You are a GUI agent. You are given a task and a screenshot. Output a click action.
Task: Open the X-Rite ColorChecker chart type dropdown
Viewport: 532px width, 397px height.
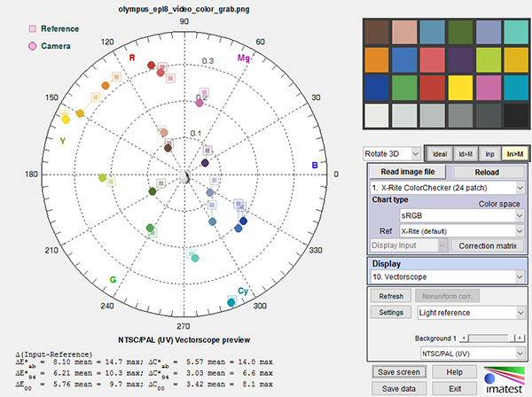pos(447,188)
